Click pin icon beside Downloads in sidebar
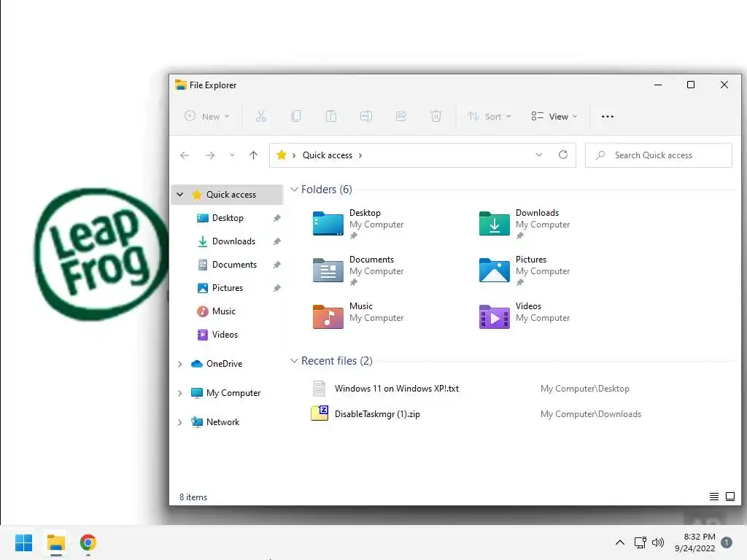The height and width of the screenshot is (560, 747). 276,241
